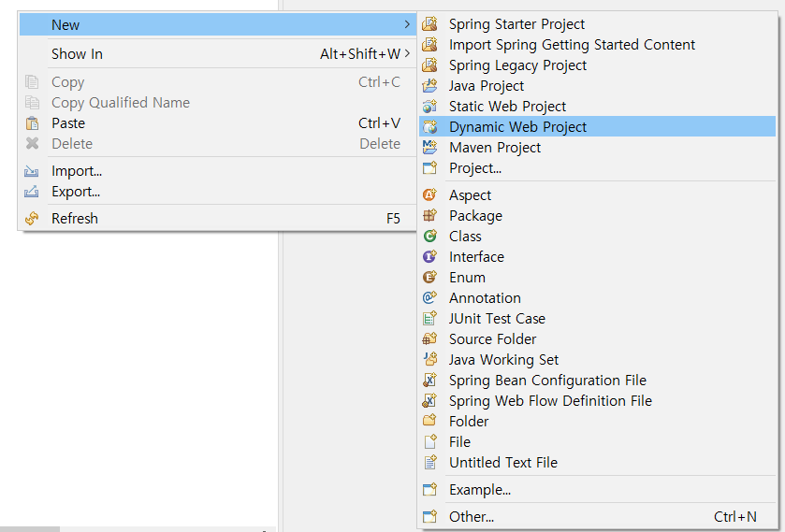Select Spring Bean Configuration File

[x=597, y=380]
